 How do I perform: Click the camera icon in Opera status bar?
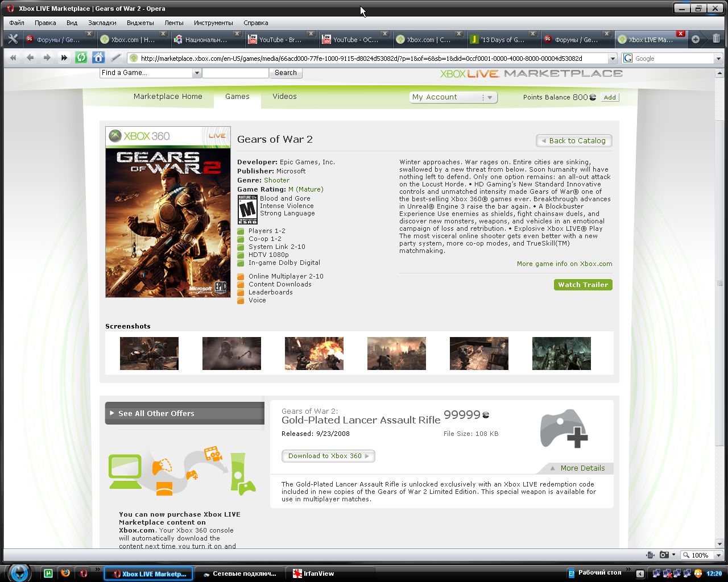(664, 555)
